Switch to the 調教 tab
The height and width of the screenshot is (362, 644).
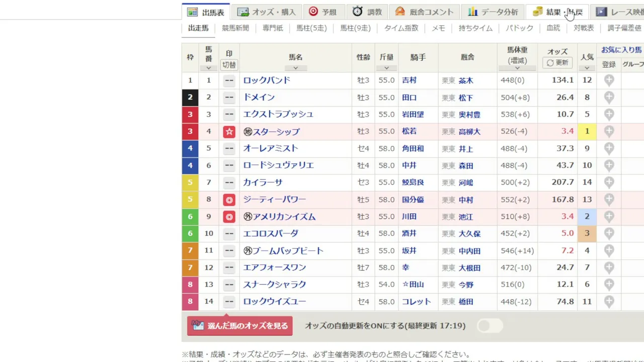(x=367, y=12)
